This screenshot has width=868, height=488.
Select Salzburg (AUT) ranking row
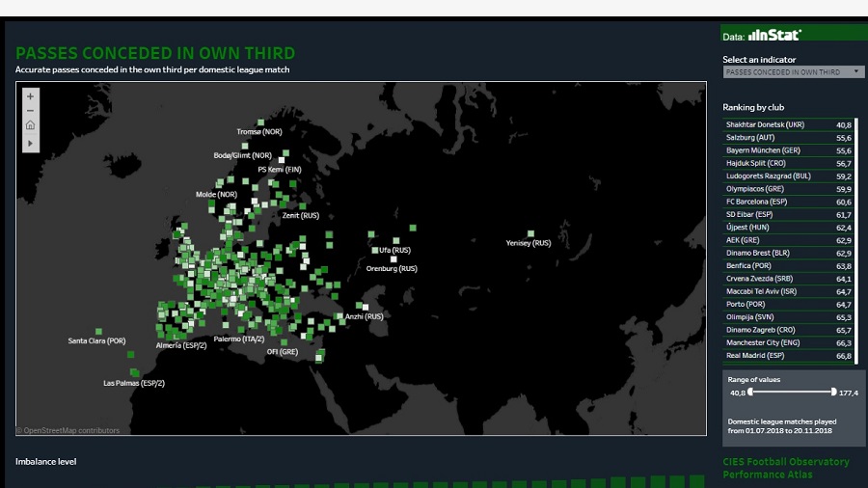788,138
